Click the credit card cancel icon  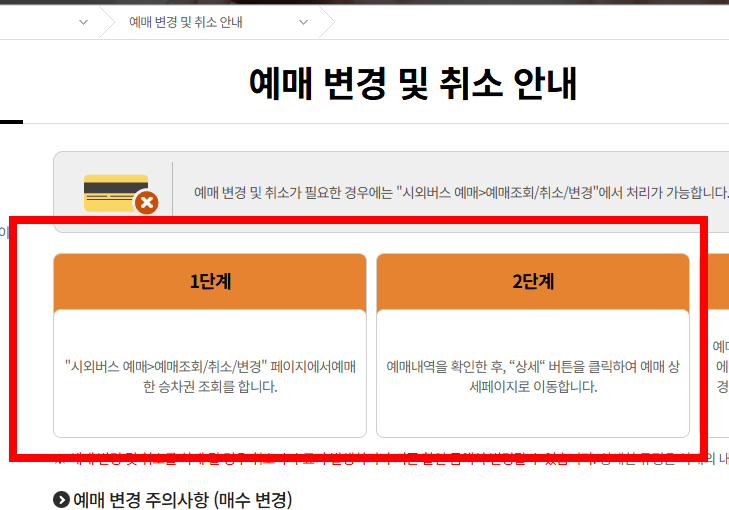121,194
